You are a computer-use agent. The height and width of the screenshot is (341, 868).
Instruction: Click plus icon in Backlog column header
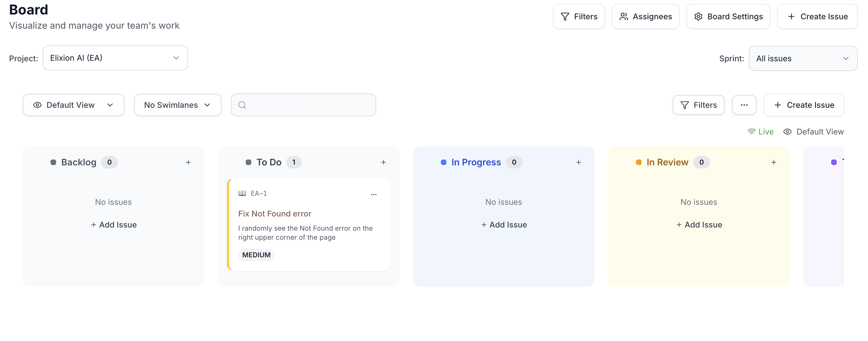tap(188, 162)
